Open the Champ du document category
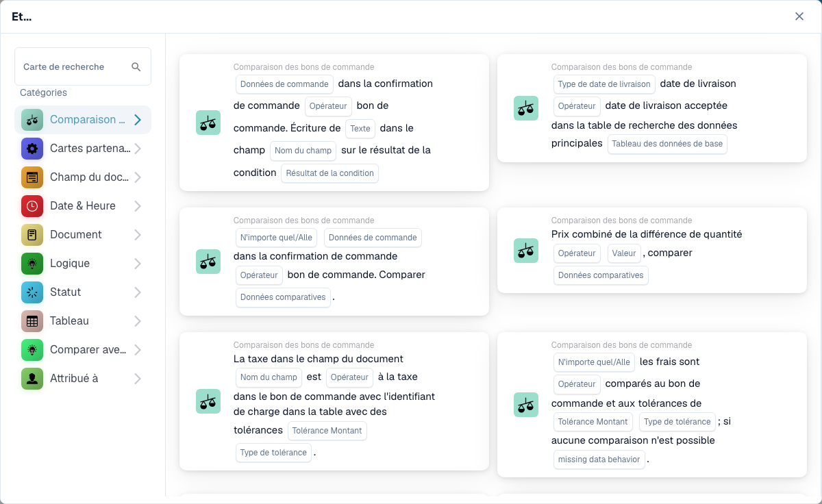Image resolution: width=822 pixels, height=504 pixels. 83,177
